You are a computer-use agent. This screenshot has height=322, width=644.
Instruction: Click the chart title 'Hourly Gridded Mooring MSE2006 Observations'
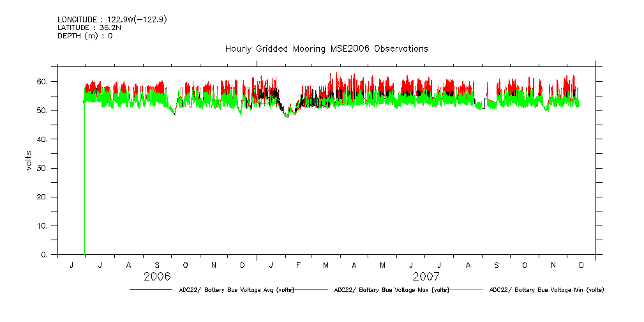pyautogui.click(x=326, y=49)
